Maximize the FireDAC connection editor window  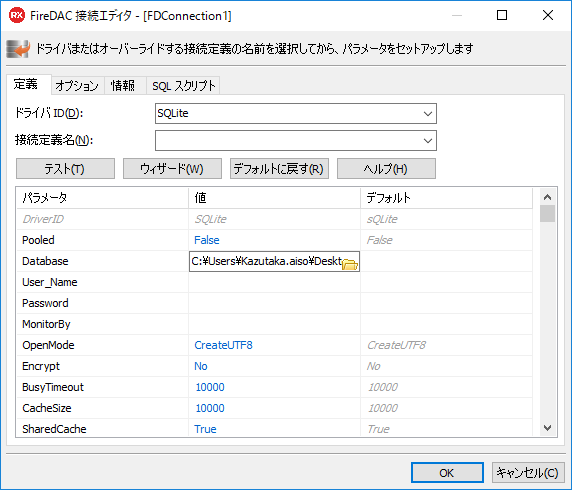502,15
